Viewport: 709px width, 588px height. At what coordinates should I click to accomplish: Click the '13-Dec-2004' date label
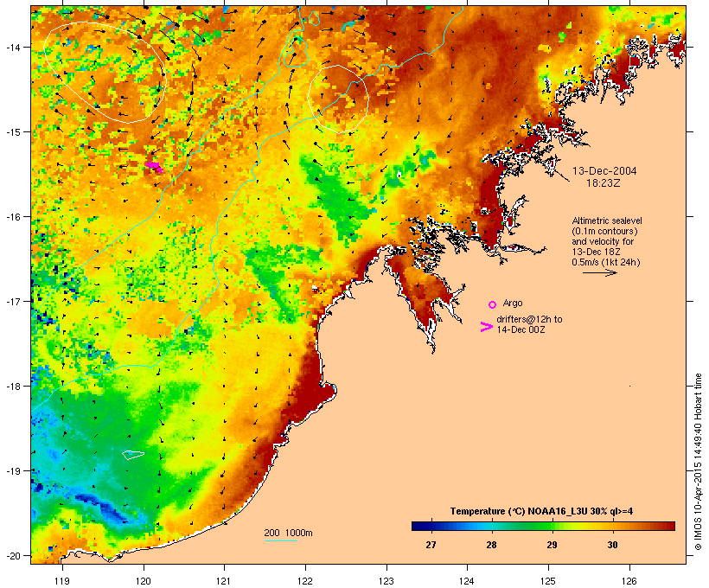coord(604,171)
